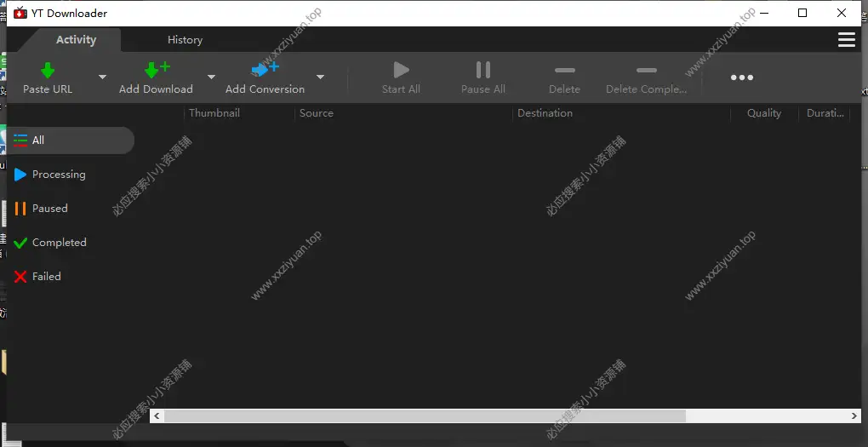Image resolution: width=868 pixels, height=447 pixels.
Task: Switch to the History tab
Action: tap(185, 40)
